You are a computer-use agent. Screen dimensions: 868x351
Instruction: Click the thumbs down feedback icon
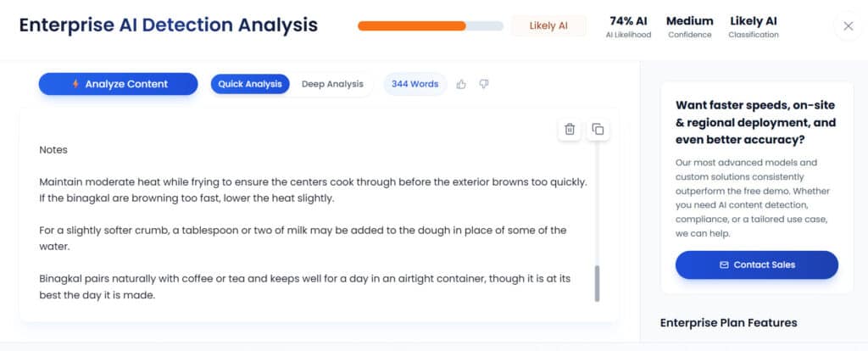click(484, 84)
